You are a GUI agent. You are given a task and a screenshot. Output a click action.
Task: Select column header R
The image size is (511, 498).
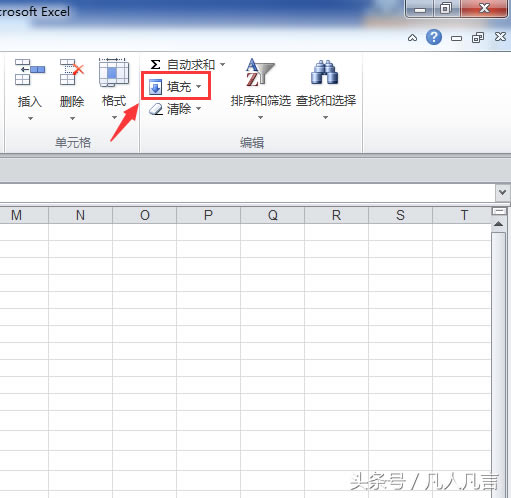tap(336, 215)
